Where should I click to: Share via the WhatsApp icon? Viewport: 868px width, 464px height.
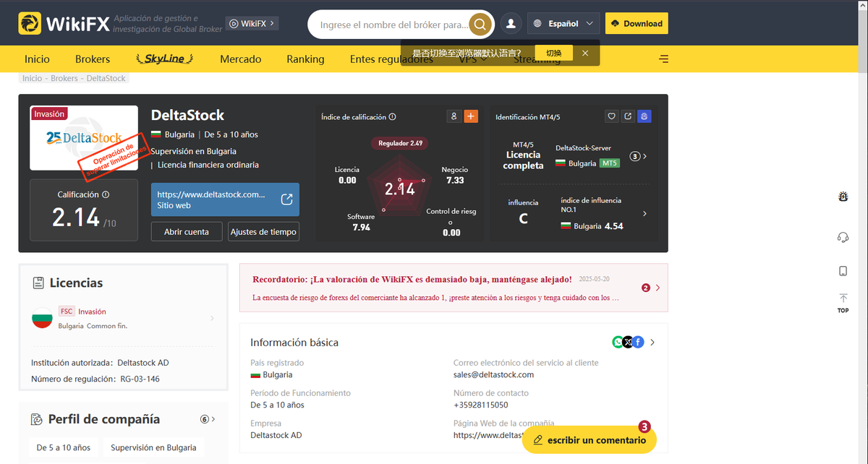pos(618,342)
